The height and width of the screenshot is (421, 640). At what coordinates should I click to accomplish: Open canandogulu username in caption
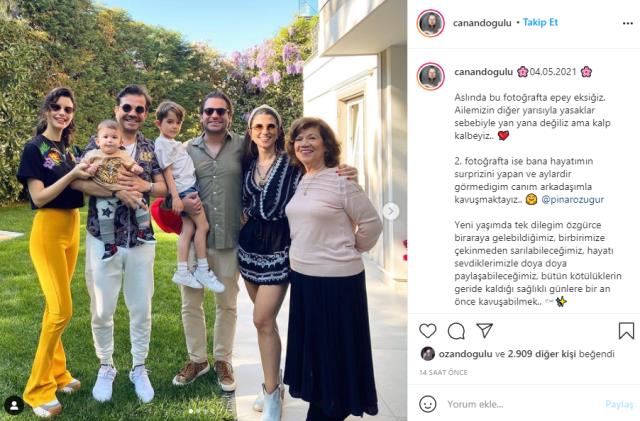483,72
